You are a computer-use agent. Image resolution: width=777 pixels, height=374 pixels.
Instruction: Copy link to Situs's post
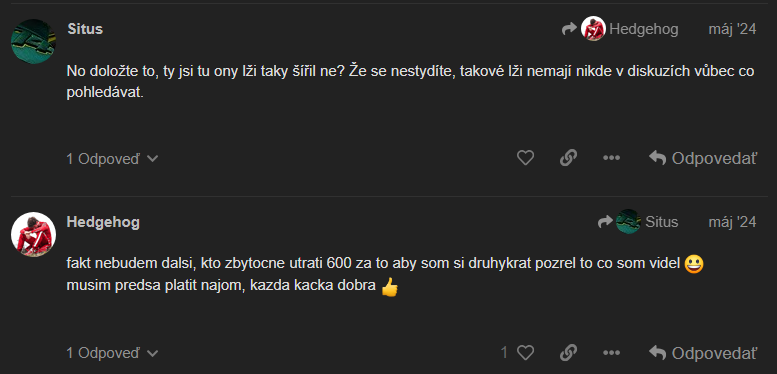(568, 158)
